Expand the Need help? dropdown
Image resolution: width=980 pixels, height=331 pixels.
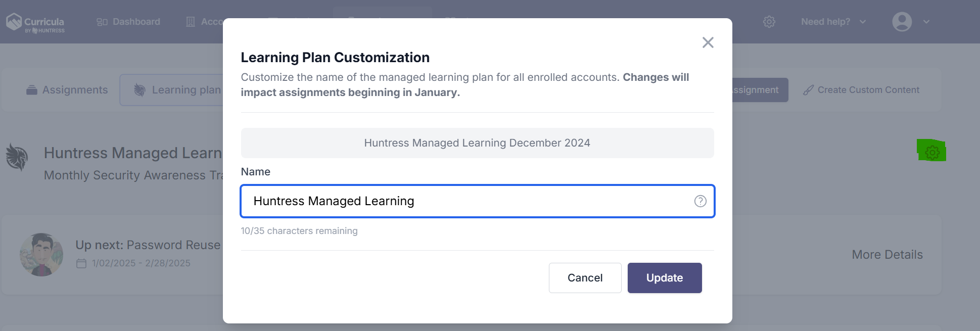pyautogui.click(x=833, y=22)
